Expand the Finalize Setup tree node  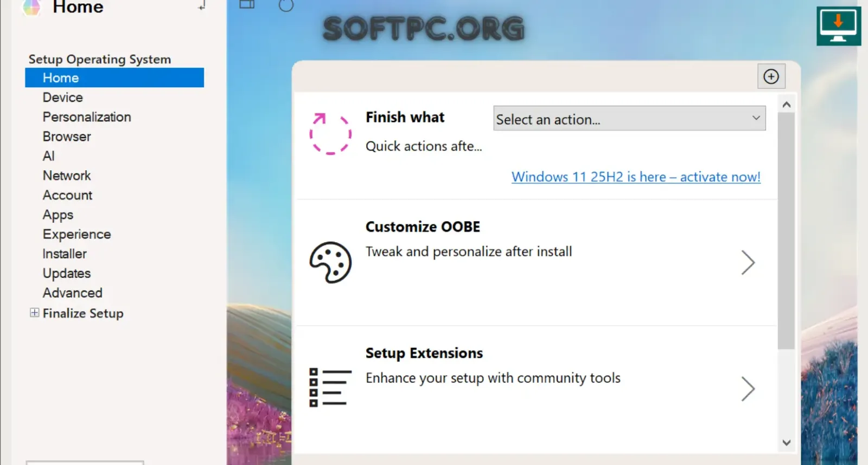(34, 313)
